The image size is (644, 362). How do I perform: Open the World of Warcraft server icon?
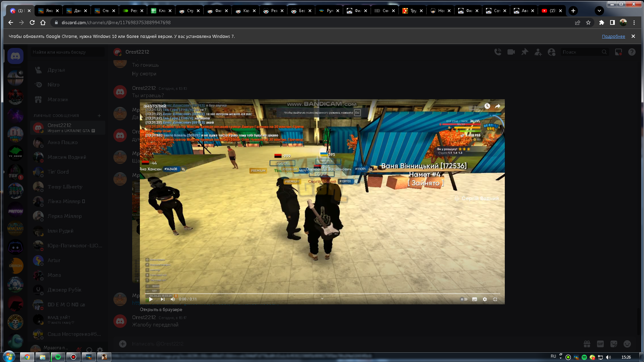tap(15, 229)
